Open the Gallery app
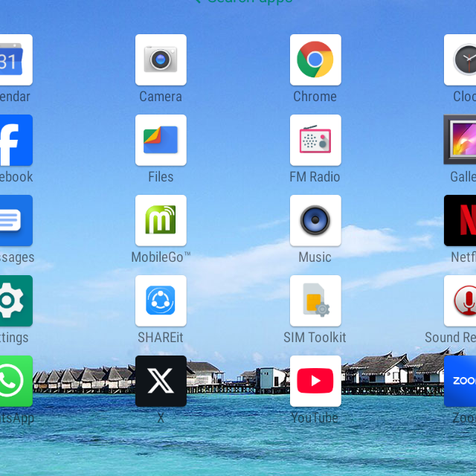Viewport: 476px width, 476px height. pos(461,140)
